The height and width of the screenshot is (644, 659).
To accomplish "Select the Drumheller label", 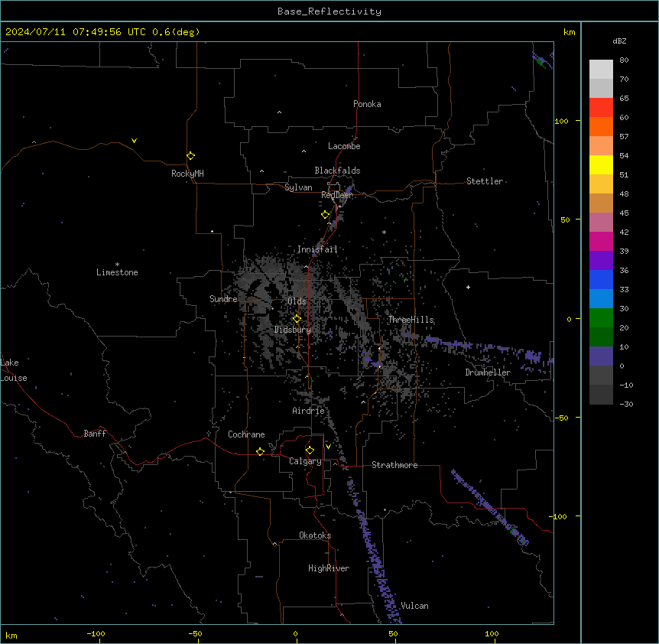I will [x=488, y=372].
